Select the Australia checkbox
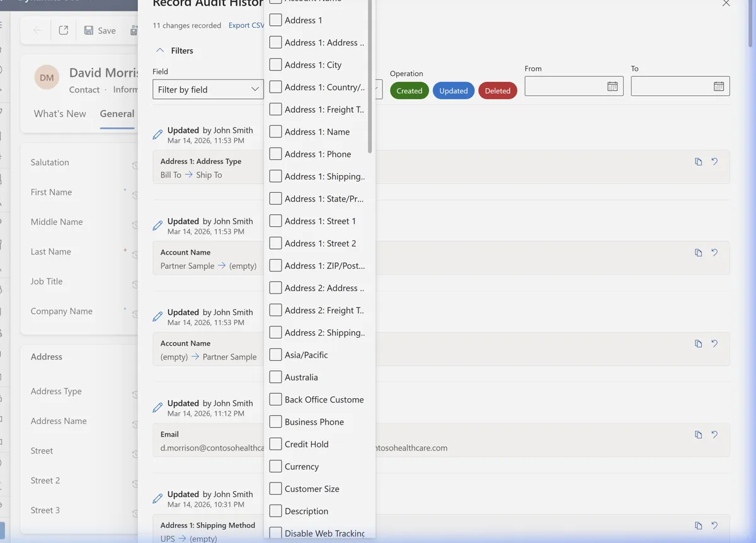 coord(275,377)
